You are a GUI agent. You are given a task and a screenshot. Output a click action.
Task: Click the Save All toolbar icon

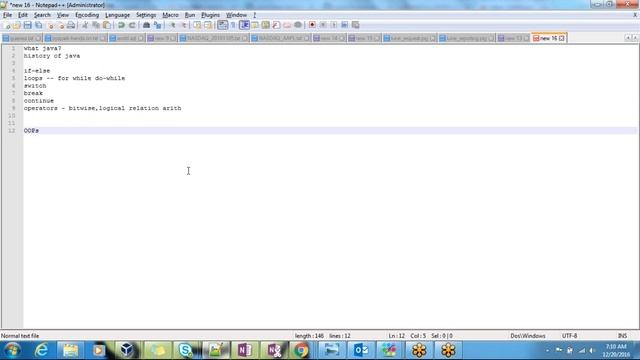point(38,25)
